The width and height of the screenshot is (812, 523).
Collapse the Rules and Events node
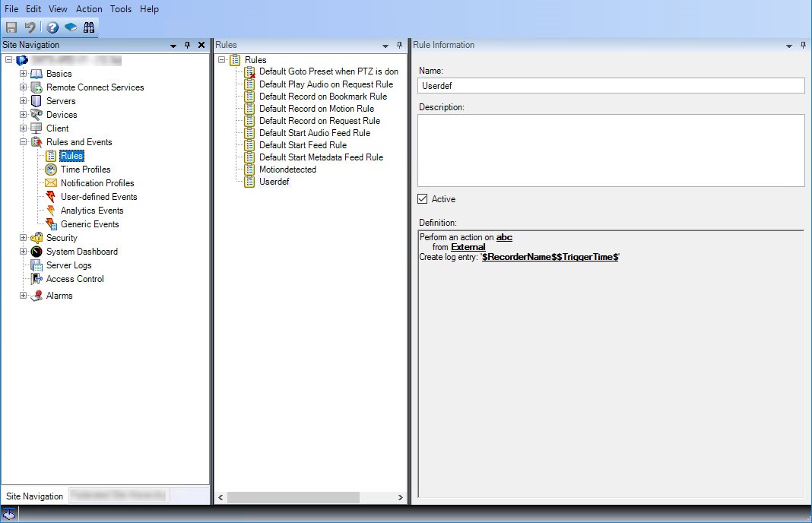23,141
